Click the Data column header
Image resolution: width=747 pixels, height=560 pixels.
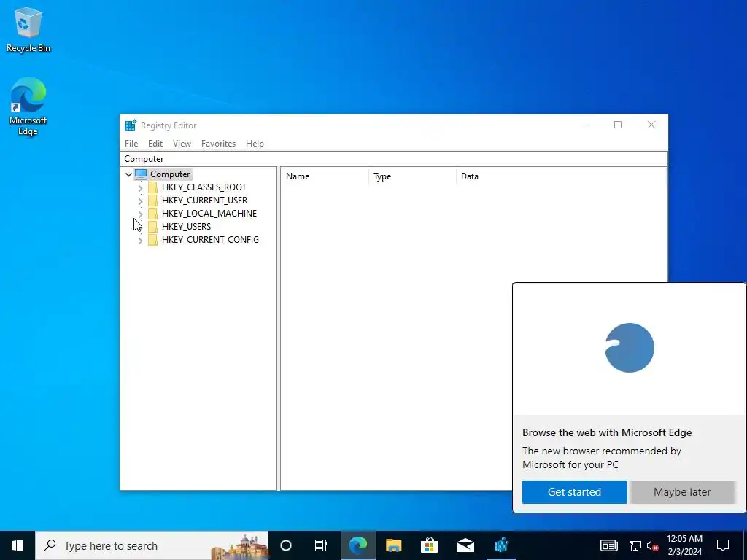tap(561, 176)
